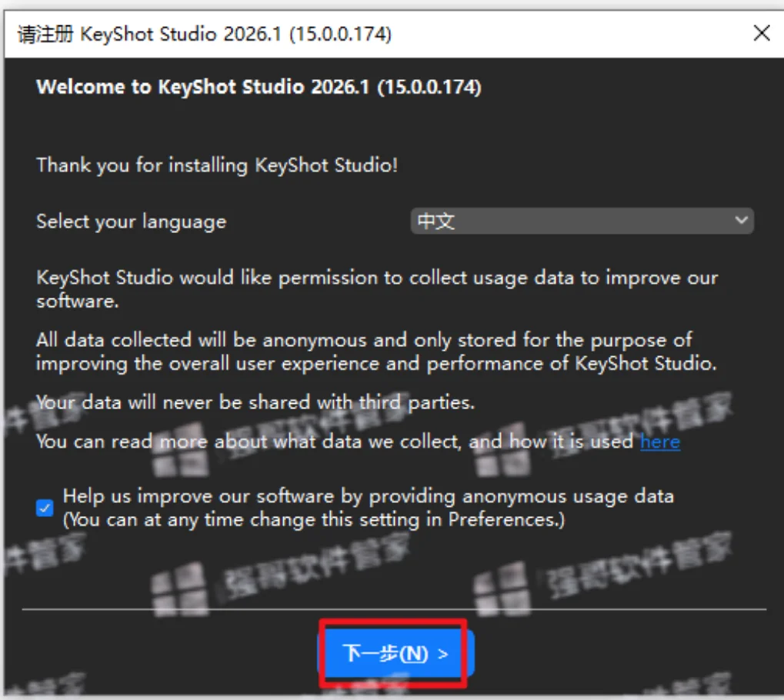The width and height of the screenshot is (784, 700).
Task: Open the language dropdown showing 中文
Action: (582, 221)
